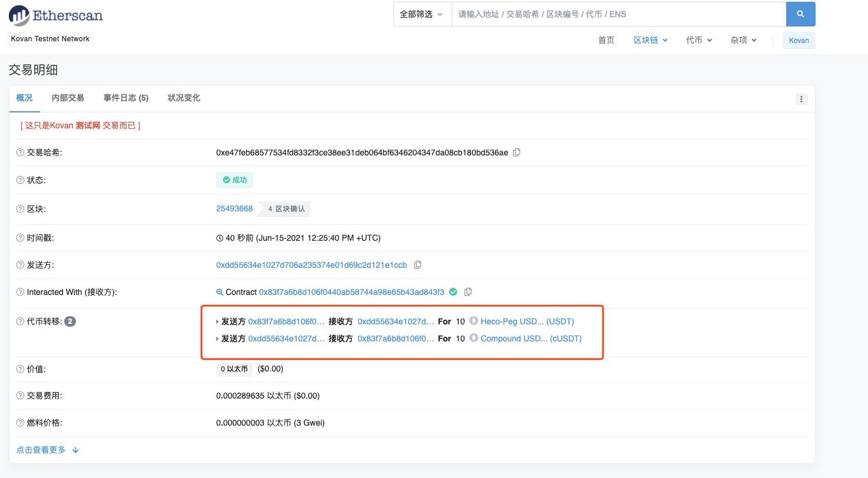This screenshot has width=868, height=478.
Task: Switch to the 概况 tab
Action: pos(24,98)
